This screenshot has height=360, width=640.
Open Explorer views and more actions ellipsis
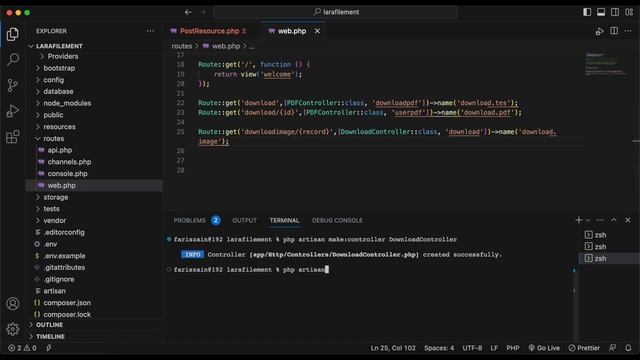(151, 31)
